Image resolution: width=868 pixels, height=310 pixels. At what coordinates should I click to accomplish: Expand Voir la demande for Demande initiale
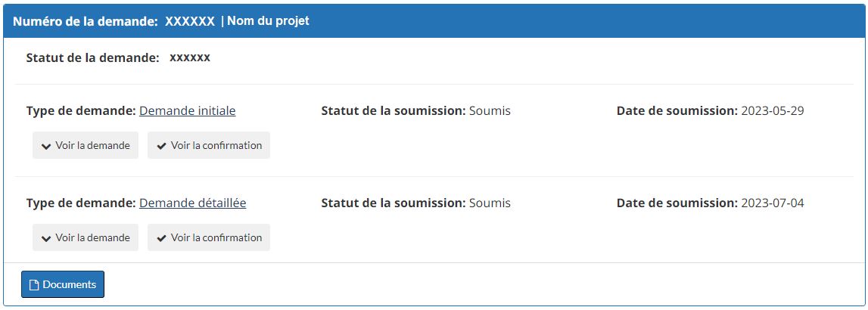(x=86, y=145)
